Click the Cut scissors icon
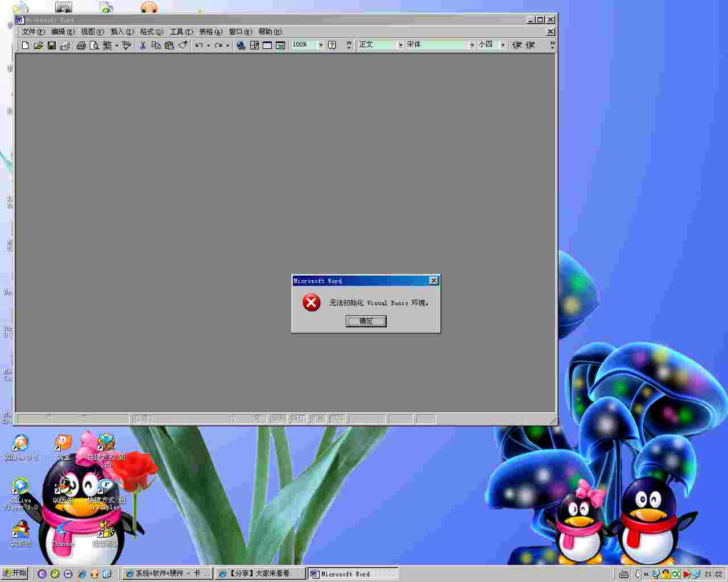The height and width of the screenshot is (582, 728). [143, 45]
